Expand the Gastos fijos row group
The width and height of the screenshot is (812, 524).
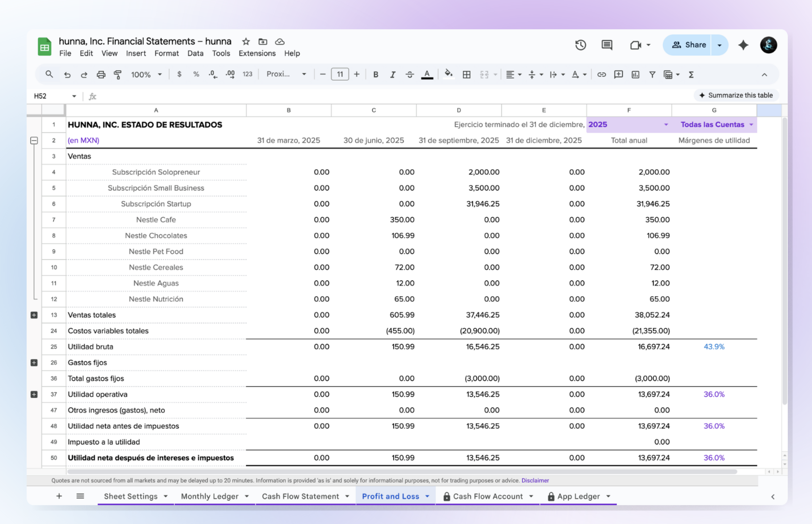click(x=34, y=363)
